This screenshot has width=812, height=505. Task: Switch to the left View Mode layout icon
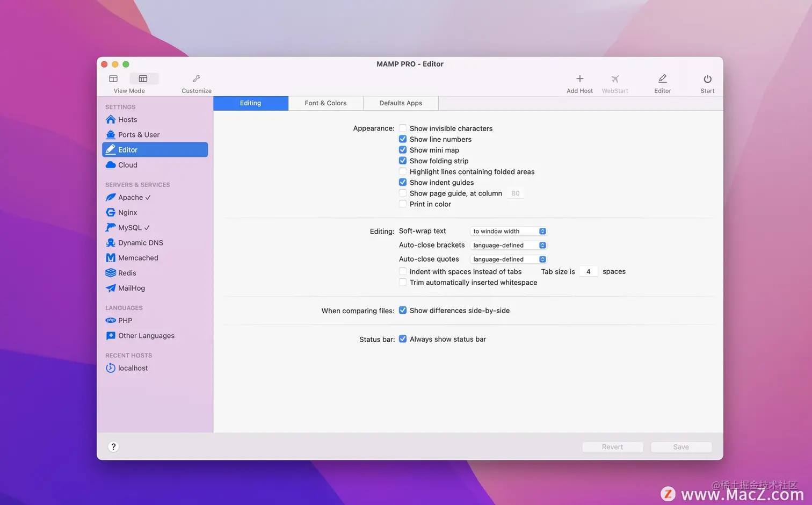coord(113,78)
